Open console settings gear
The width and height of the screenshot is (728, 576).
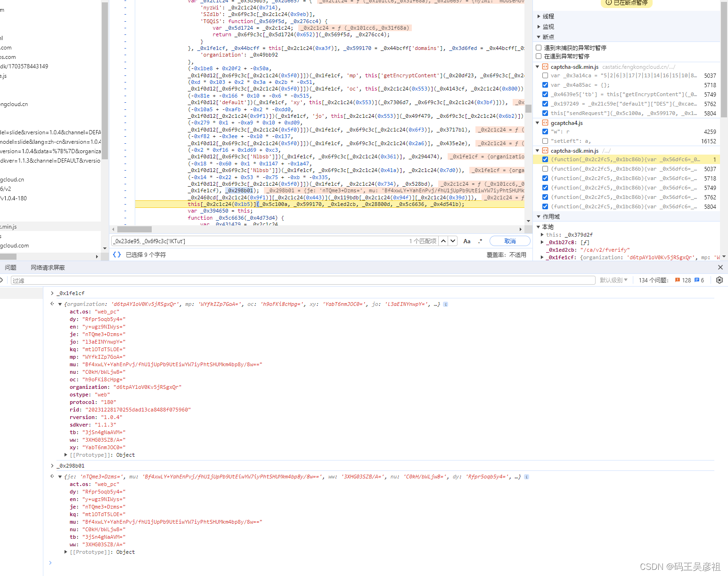click(719, 280)
